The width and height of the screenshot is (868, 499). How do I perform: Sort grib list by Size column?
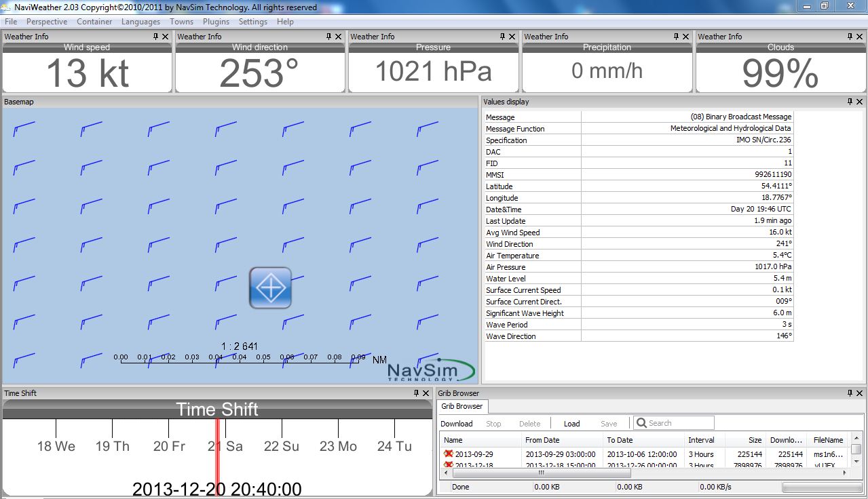[744, 440]
